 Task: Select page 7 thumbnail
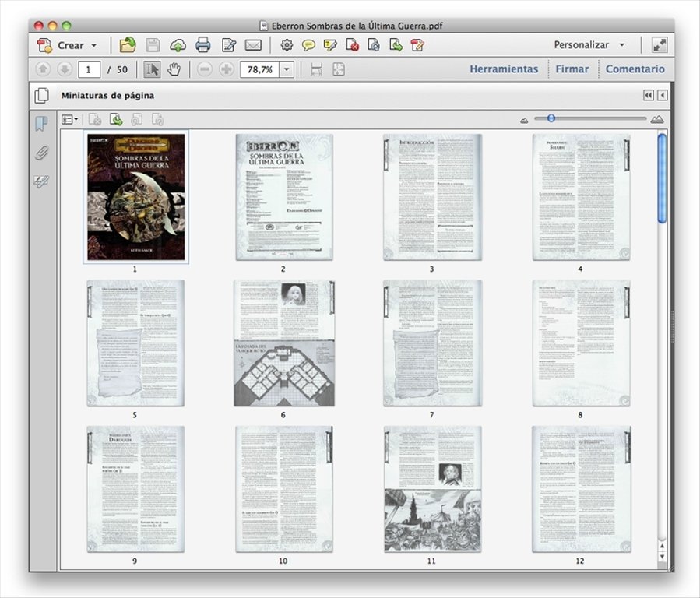(x=433, y=343)
